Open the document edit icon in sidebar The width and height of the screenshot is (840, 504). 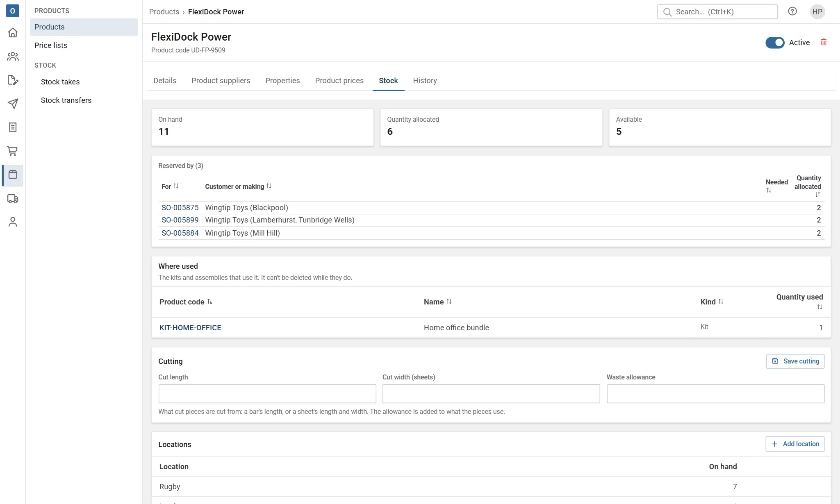click(x=13, y=80)
